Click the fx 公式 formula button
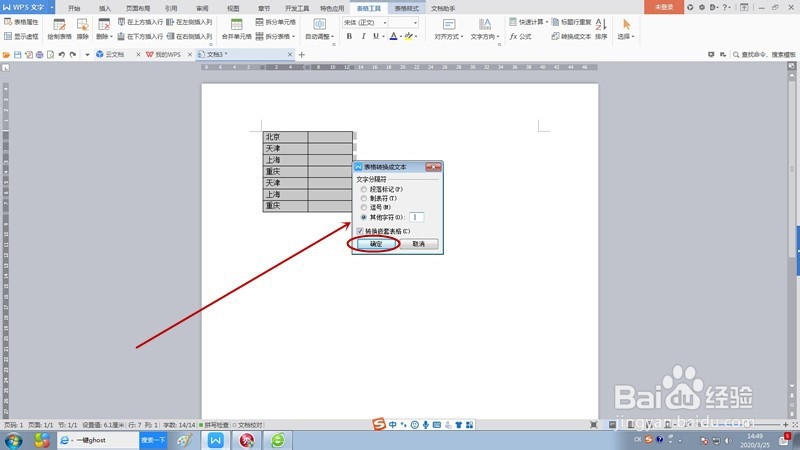 [x=520, y=36]
